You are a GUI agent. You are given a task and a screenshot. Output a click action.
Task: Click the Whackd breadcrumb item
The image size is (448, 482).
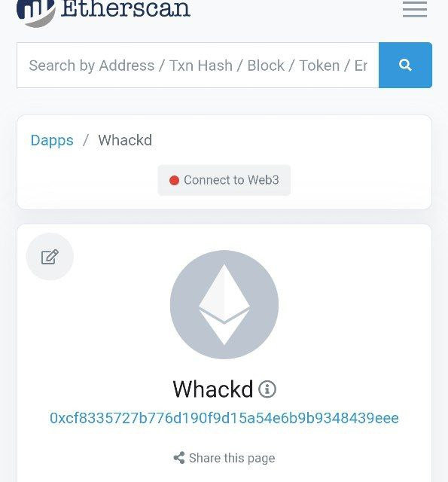[125, 140]
